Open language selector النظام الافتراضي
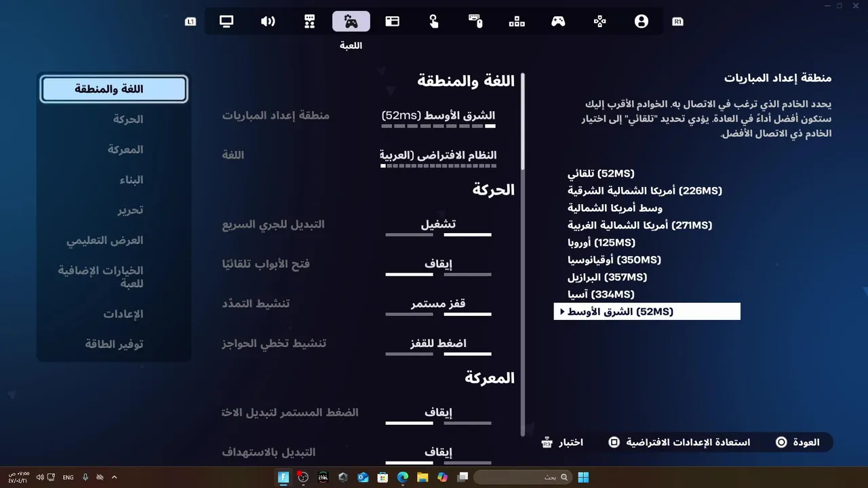This screenshot has height=488, width=868. click(439, 157)
